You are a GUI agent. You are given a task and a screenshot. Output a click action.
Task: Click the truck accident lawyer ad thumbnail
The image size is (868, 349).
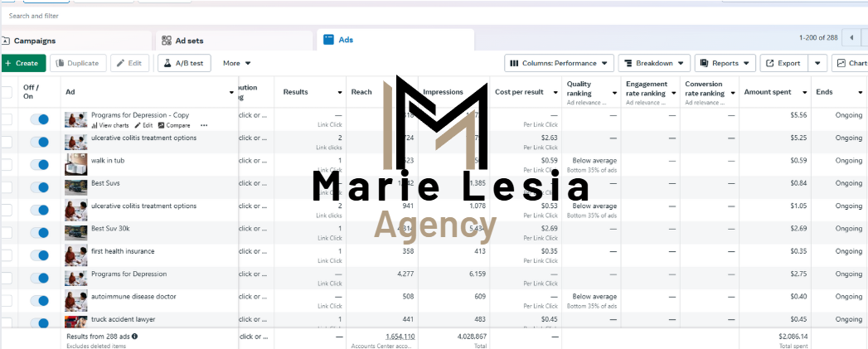point(75,322)
